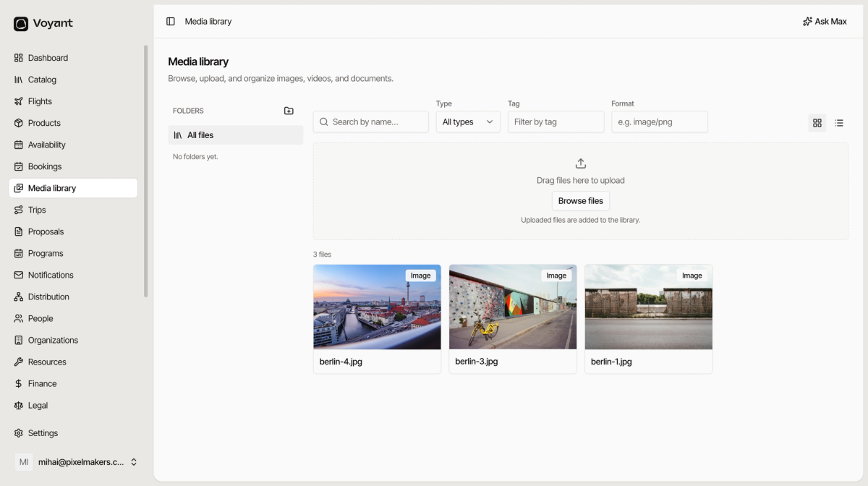Open the Organizations label in sidebar
Screen dimensions: 868x486
(x=53, y=340)
